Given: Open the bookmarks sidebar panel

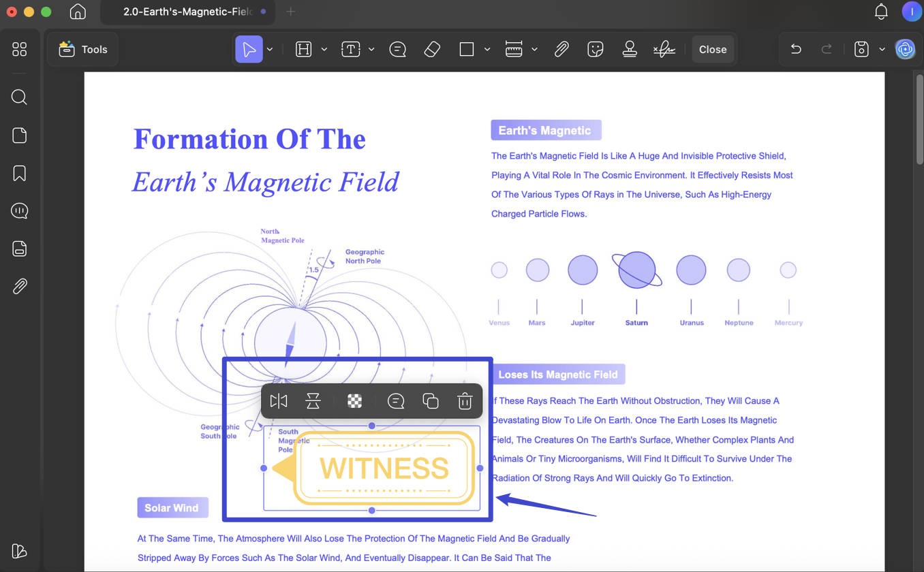Looking at the screenshot, I should (20, 173).
